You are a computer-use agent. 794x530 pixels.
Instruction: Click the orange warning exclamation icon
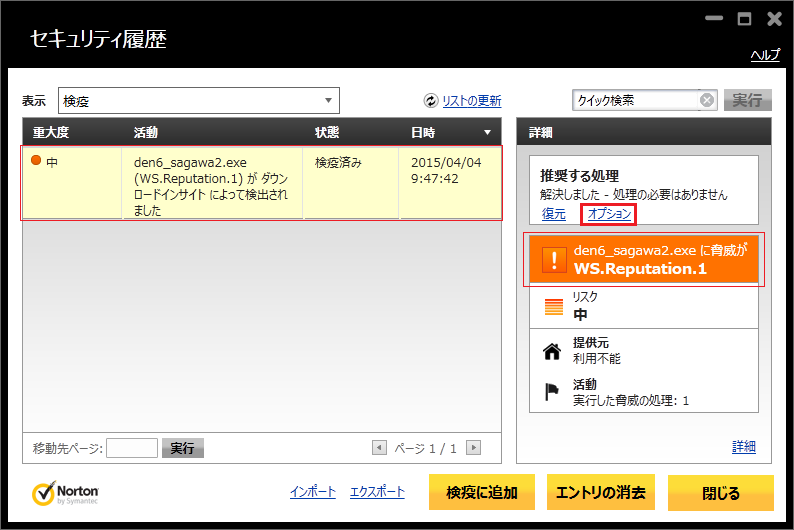(554, 260)
